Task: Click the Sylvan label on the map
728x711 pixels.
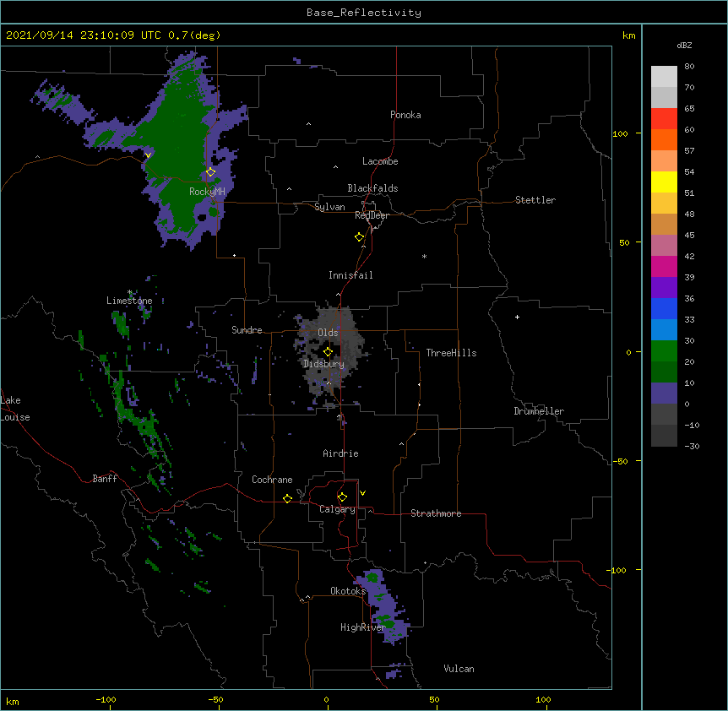Action: [x=329, y=207]
